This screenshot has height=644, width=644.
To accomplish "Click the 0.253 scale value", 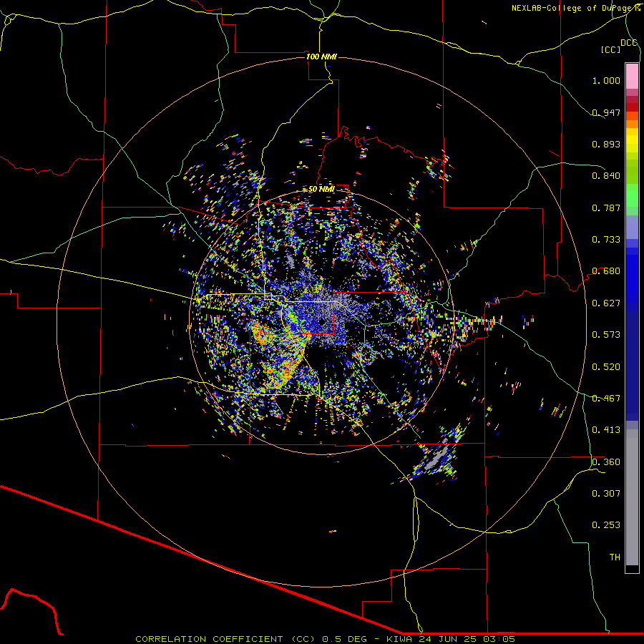I will pos(606,525).
